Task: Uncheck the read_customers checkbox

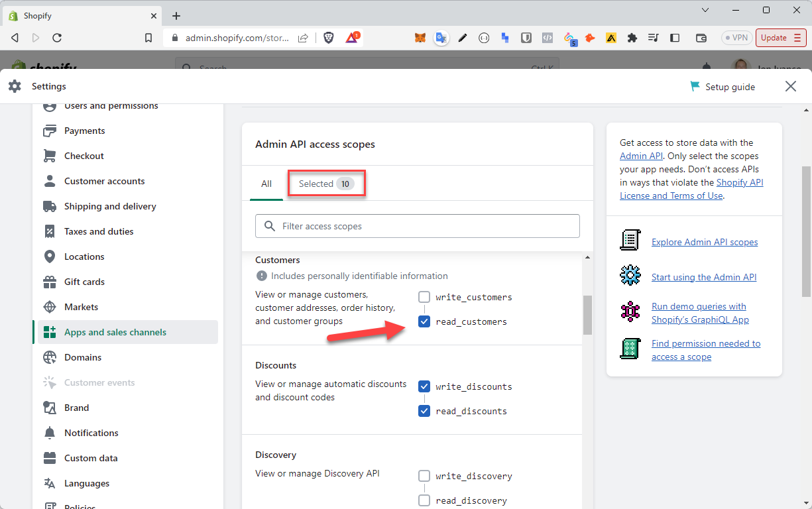Action: point(424,321)
